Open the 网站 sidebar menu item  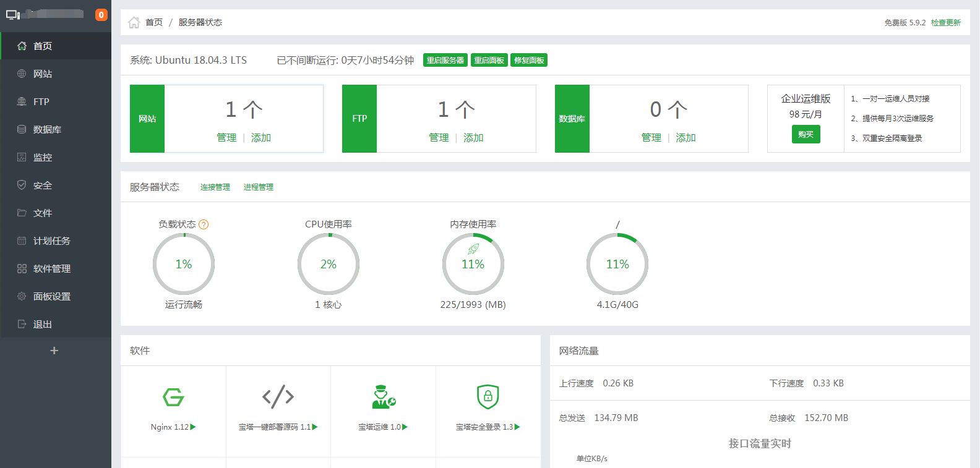[56, 74]
